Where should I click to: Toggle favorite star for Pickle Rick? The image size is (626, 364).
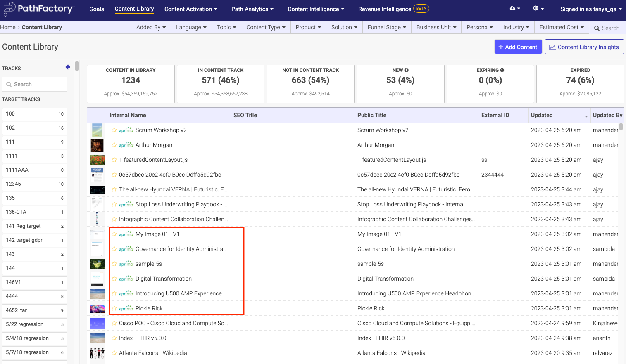tap(114, 308)
